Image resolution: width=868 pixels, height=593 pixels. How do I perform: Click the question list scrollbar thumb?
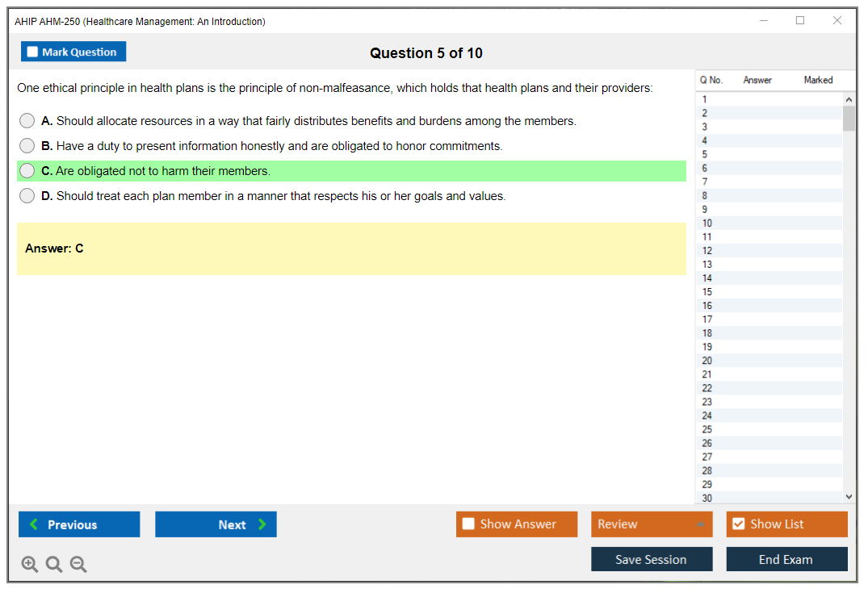point(849,119)
